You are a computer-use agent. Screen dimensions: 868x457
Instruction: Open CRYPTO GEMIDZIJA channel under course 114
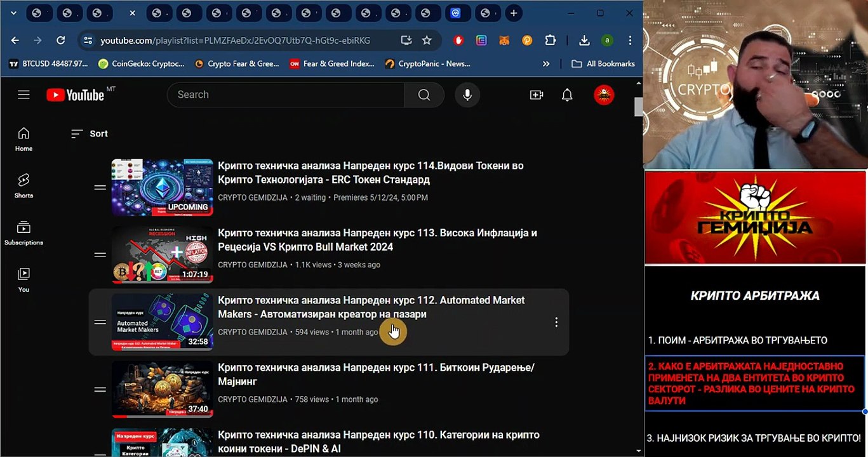pyautogui.click(x=253, y=197)
